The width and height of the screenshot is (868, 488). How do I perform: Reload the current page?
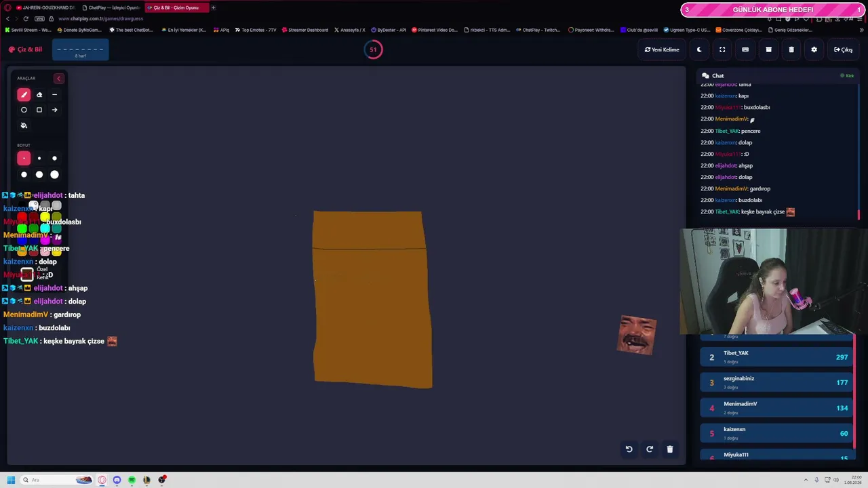[x=26, y=18]
